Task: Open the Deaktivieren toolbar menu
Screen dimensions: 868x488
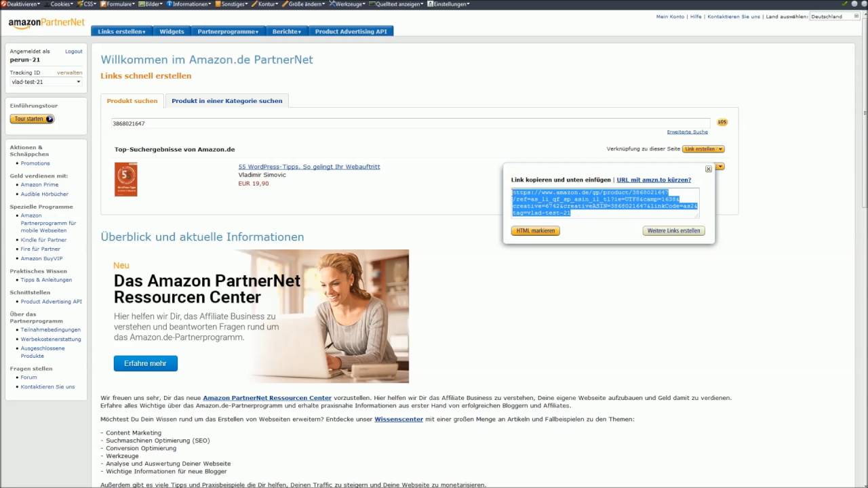Action: [21, 4]
